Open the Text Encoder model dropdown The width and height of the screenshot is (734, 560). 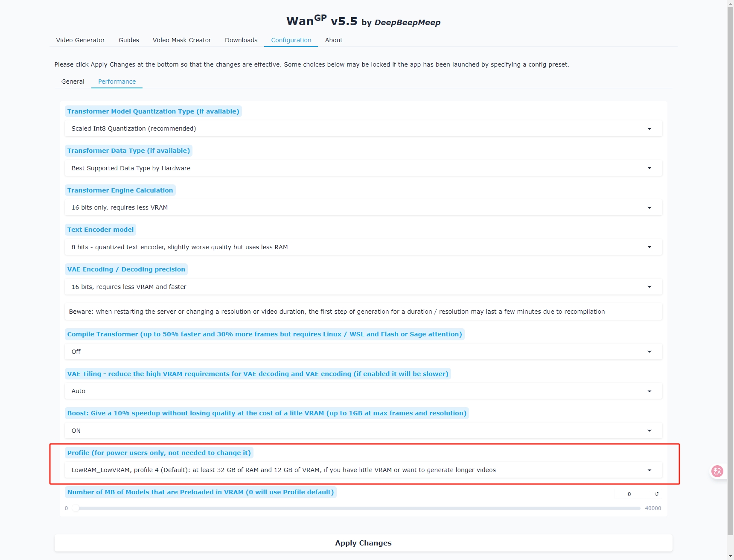tap(363, 247)
